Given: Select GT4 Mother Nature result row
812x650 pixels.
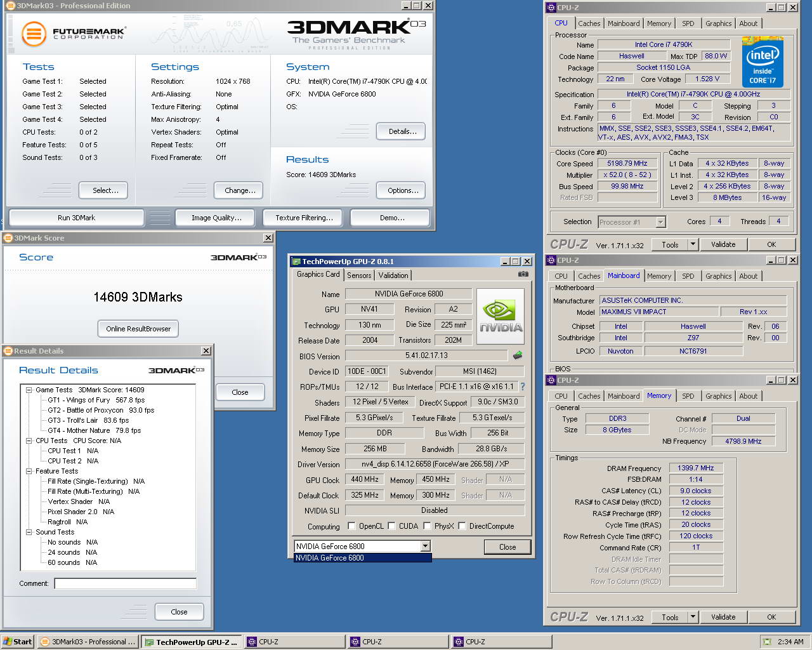Looking at the screenshot, I should coord(95,430).
